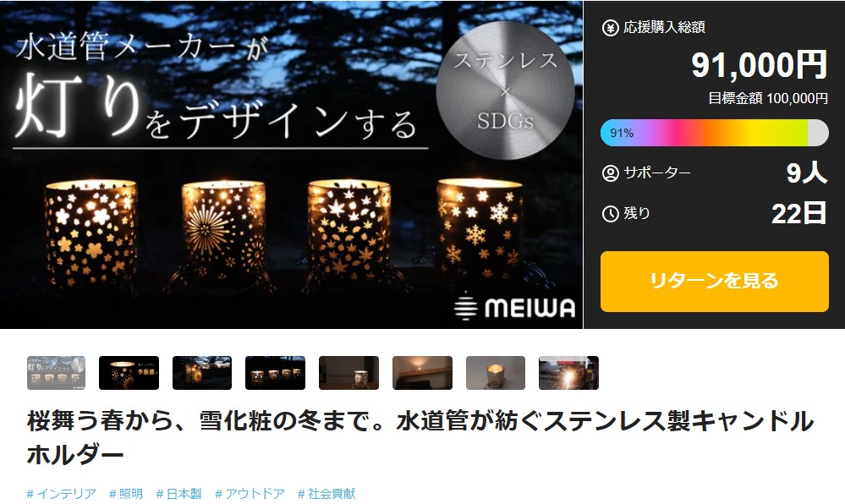The height and width of the screenshot is (504, 845).
Task: View the fifth thumbnail with dark interior
Action: [x=348, y=373]
